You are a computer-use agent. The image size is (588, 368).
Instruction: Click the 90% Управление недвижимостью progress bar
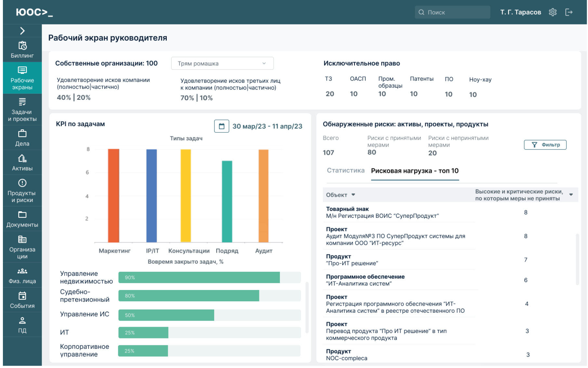199,277
